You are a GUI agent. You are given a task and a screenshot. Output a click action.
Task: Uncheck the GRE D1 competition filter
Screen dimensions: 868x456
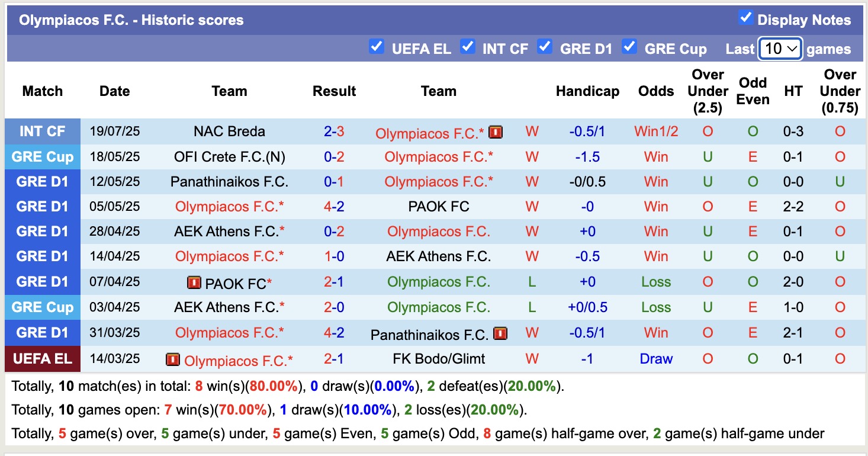(x=544, y=46)
